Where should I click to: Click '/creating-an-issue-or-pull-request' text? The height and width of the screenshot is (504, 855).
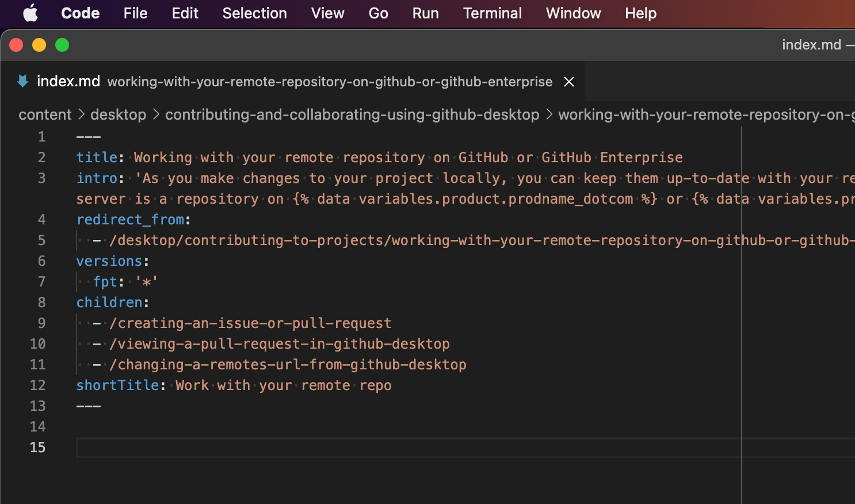250,323
